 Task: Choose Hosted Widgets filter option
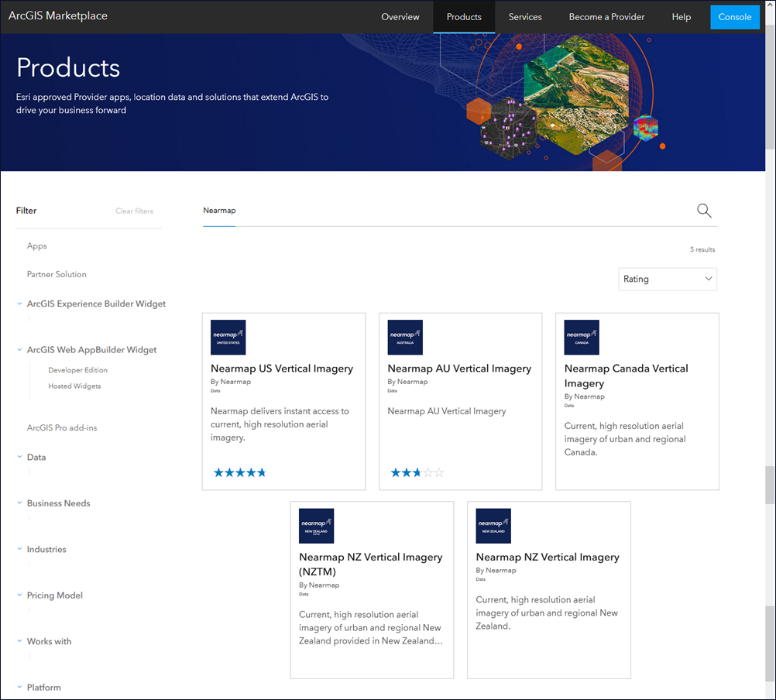click(x=74, y=386)
